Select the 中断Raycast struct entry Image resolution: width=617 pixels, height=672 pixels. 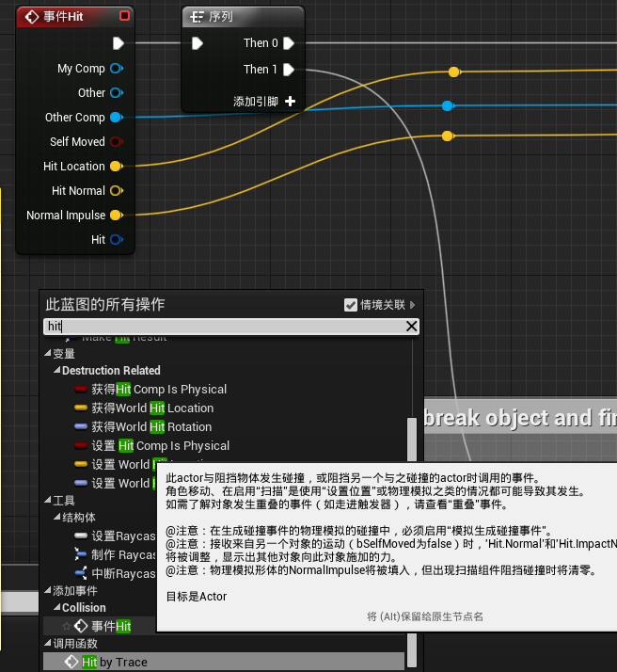tap(115, 574)
